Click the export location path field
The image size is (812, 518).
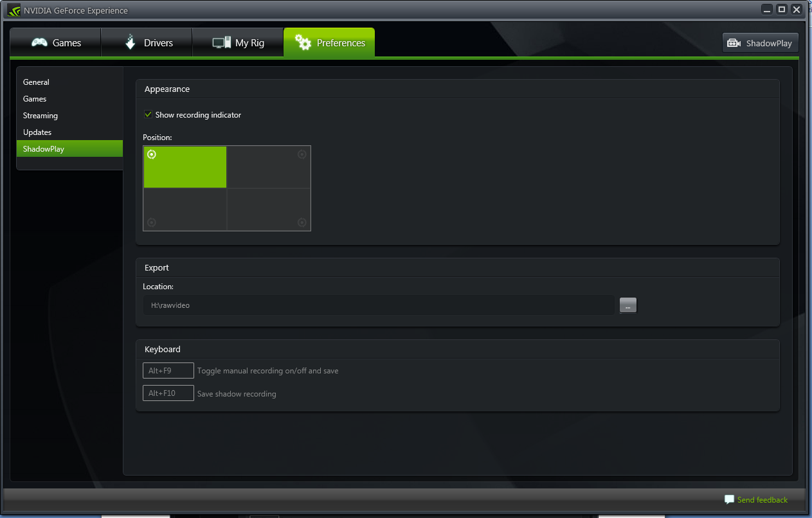click(x=379, y=305)
